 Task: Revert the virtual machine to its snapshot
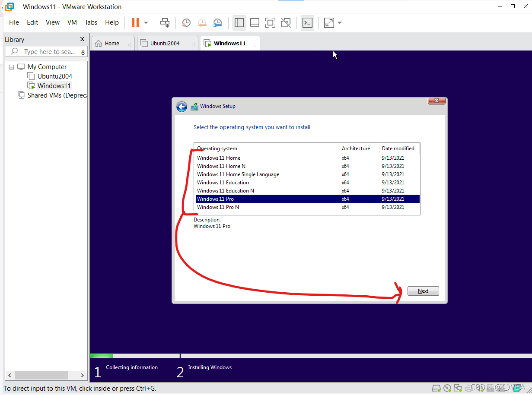coord(202,22)
